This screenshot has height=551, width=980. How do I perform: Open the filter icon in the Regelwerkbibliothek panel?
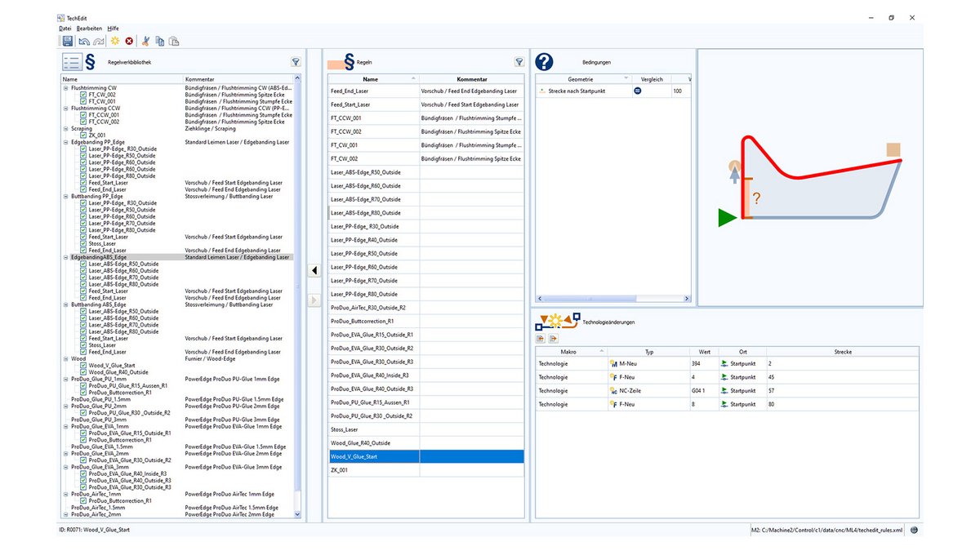tap(296, 62)
